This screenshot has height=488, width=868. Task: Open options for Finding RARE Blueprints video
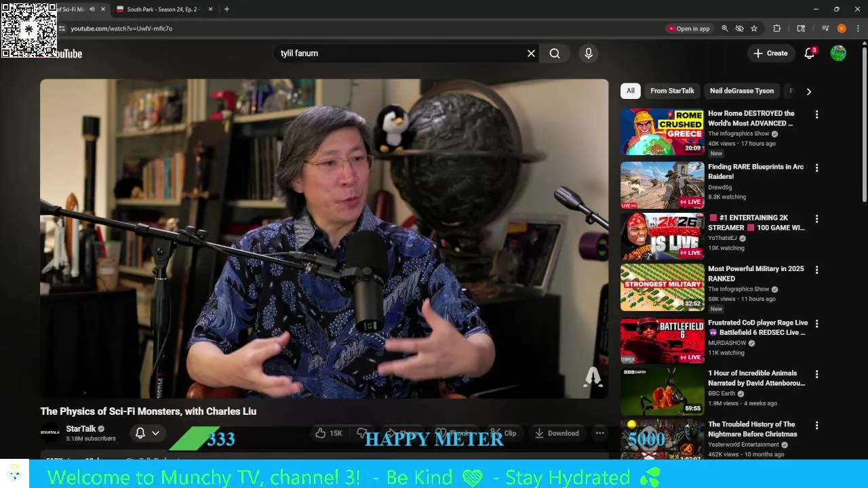point(816,168)
